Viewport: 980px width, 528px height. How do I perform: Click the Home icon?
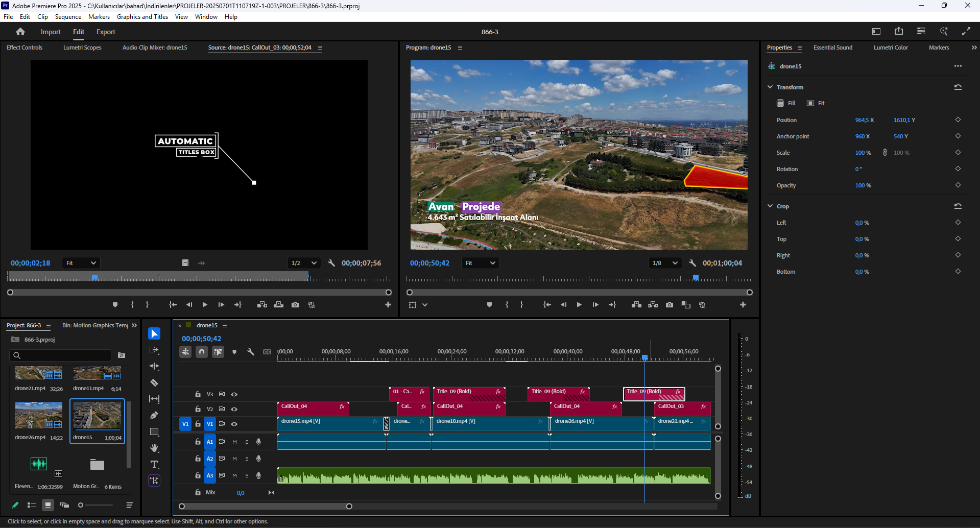coord(20,32)
